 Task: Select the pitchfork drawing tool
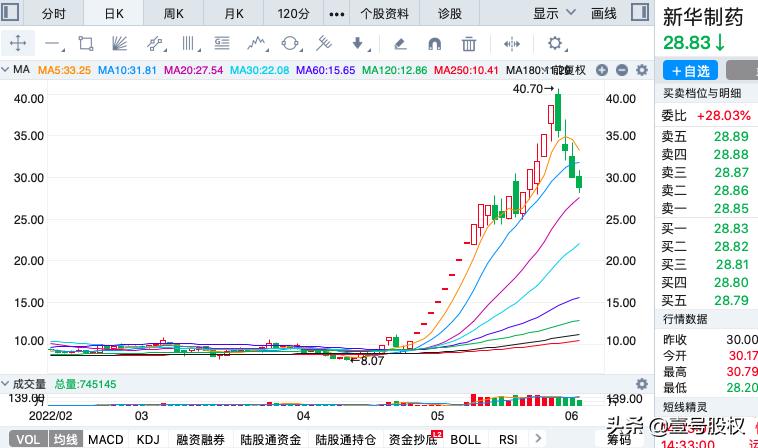pyautogui.click(x=324, y=44)
